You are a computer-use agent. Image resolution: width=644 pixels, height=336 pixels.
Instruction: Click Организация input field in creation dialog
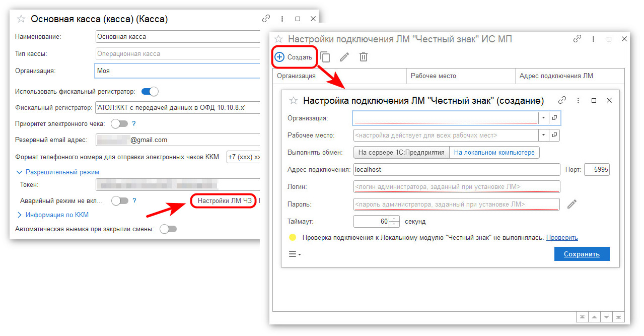446,118
